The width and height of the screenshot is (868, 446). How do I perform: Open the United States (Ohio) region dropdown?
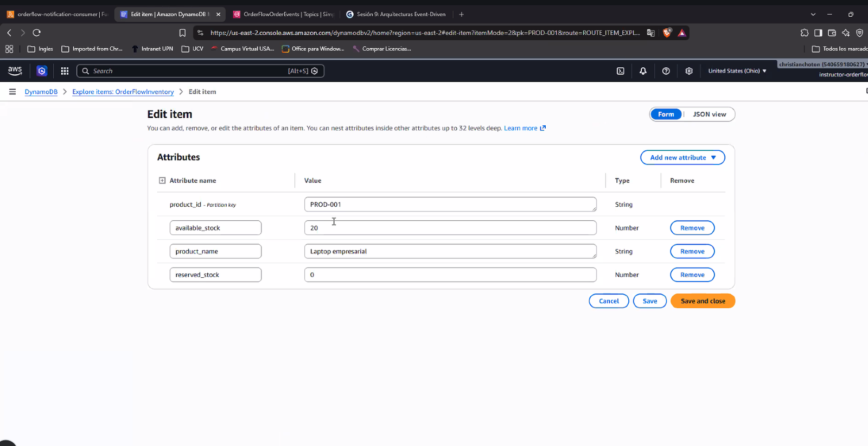tap(737, 71)
